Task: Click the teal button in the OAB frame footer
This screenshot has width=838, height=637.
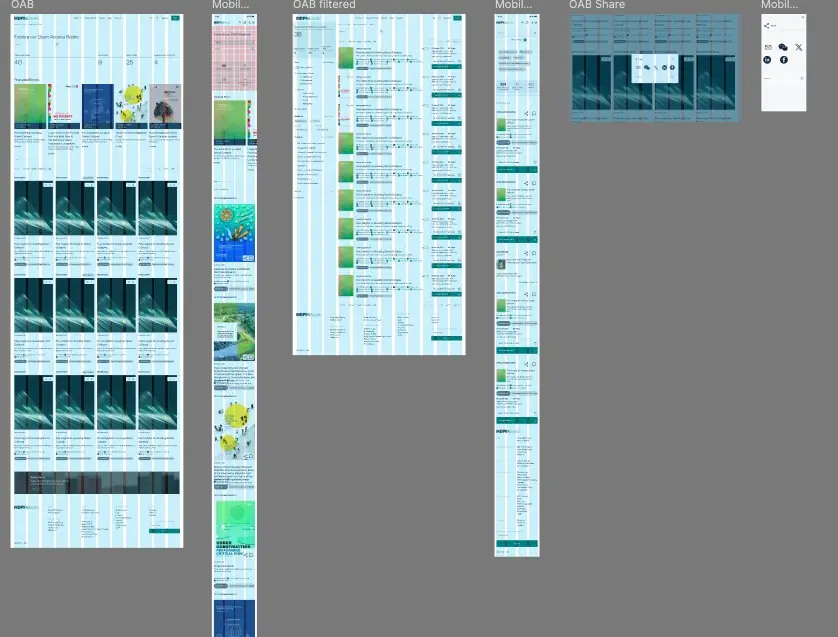Action: point(165,531)
